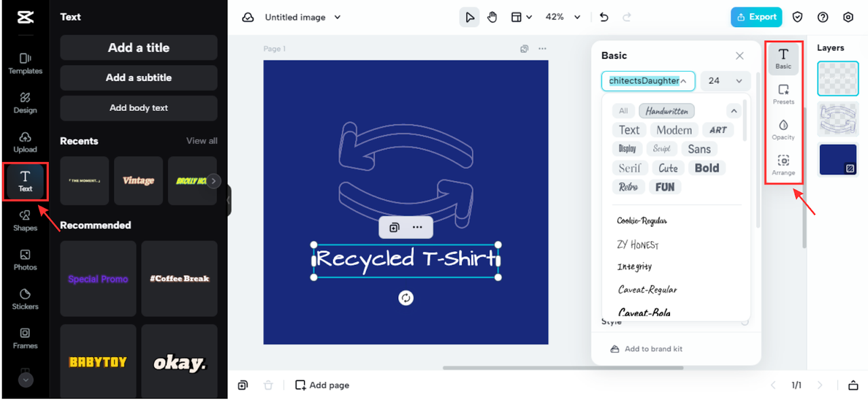
Task: Open the help question mark icon
Action: point(823,17)
